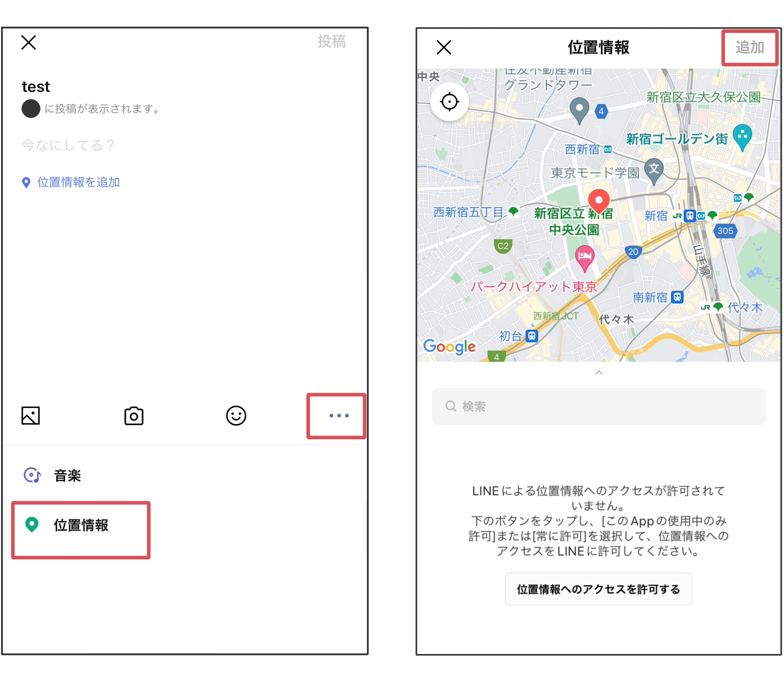Tap the 新宿区立 新宿中央公園 label
This screenshot has height=679, width=784.
[573, 221]
